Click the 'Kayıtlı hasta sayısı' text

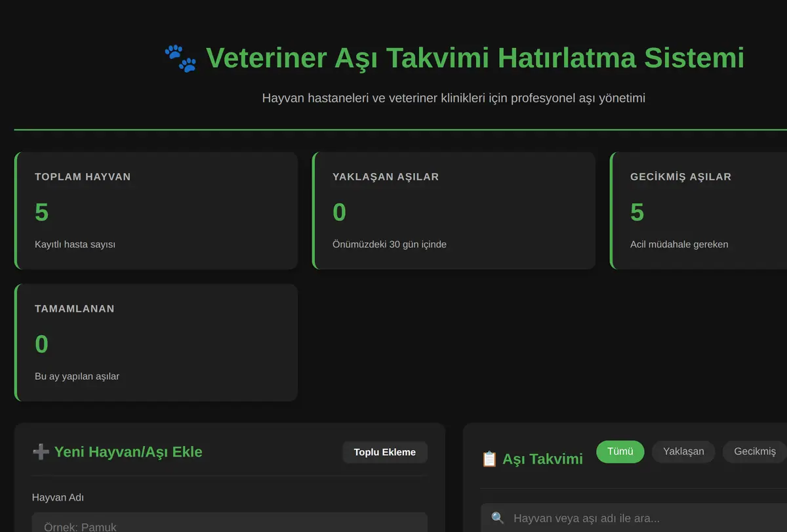(x=75, y=245)
